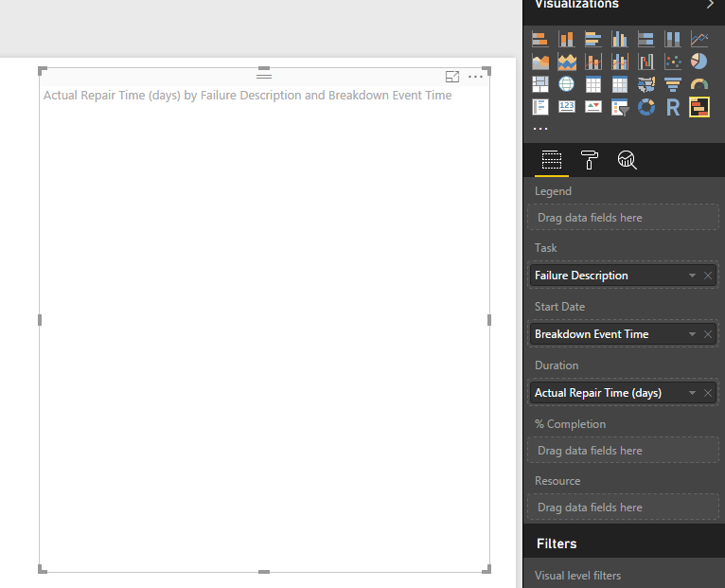Image resolution: width=725 pixels, height=588 pixels.
Task: Select the waterfall chart visual
Action: pos(645,62)
